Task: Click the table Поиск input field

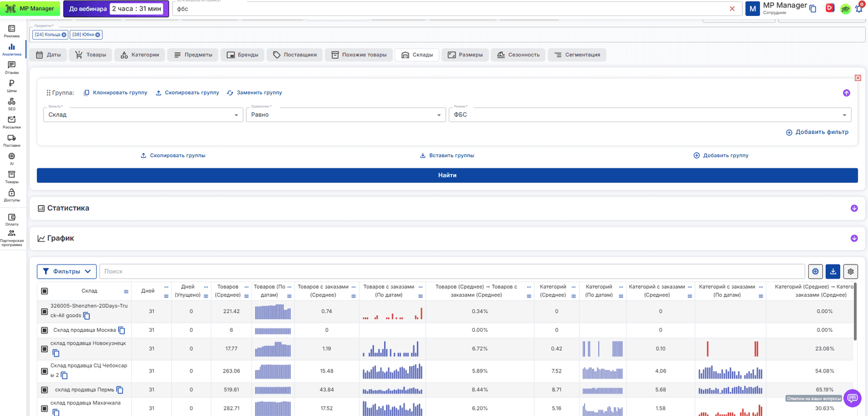Action: click(x=452, y=271)
